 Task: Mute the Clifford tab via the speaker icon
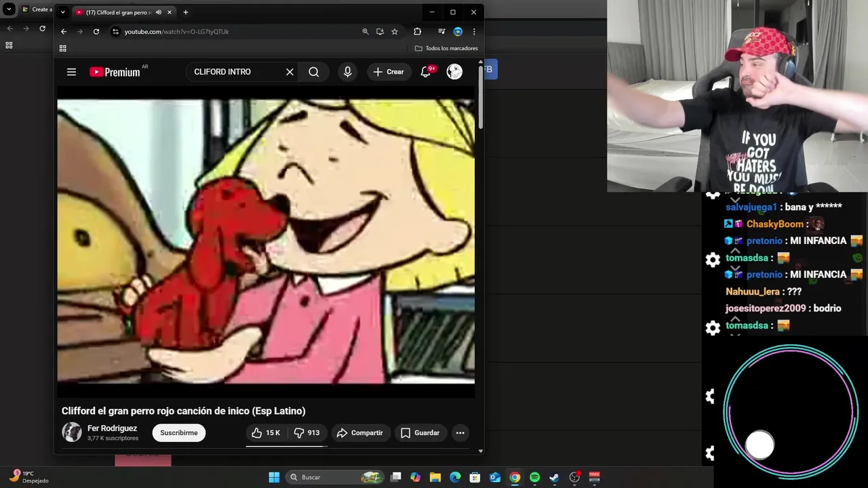coord(159,12)
